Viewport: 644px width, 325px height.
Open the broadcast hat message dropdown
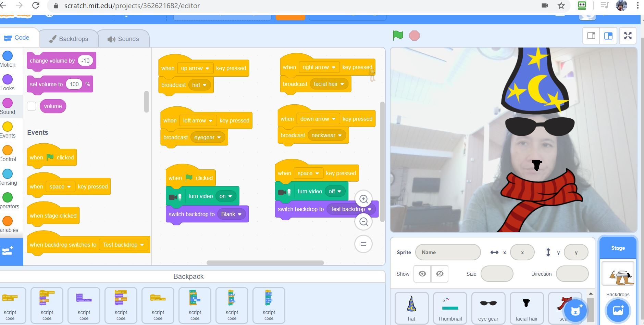[x=199, y=85]
